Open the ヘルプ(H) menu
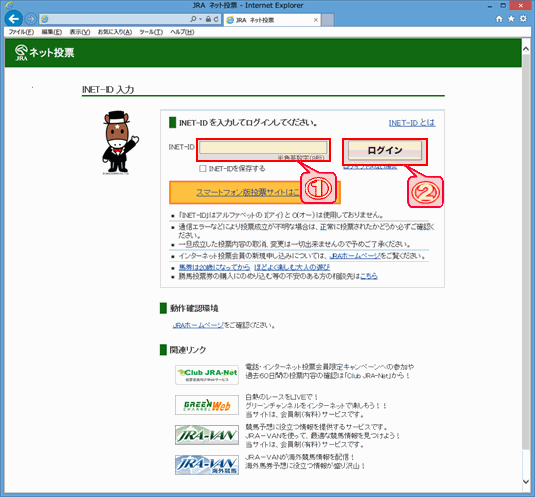This screenshot has width=535, height=497. pyautogui.click(x=182, y=32)
